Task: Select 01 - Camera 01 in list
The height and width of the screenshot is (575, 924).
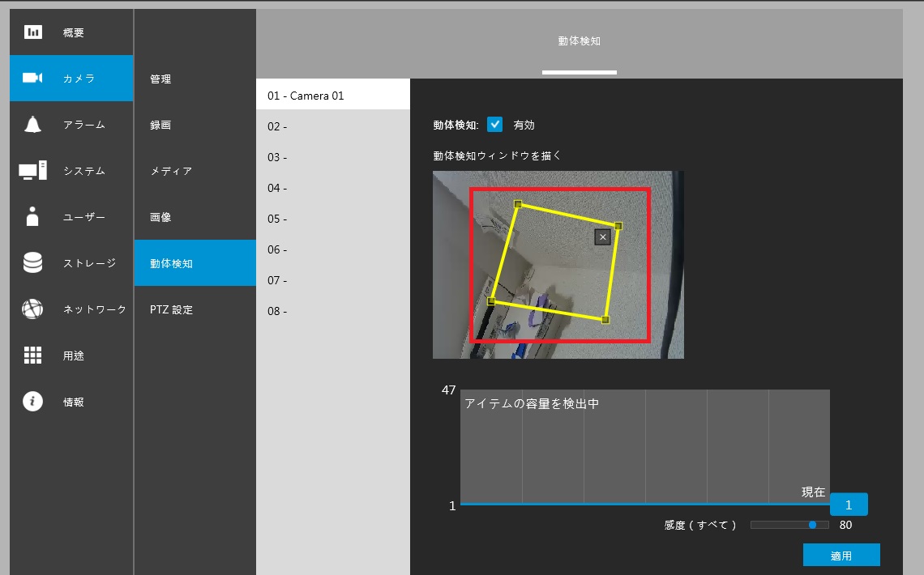Action: (333, 96)
